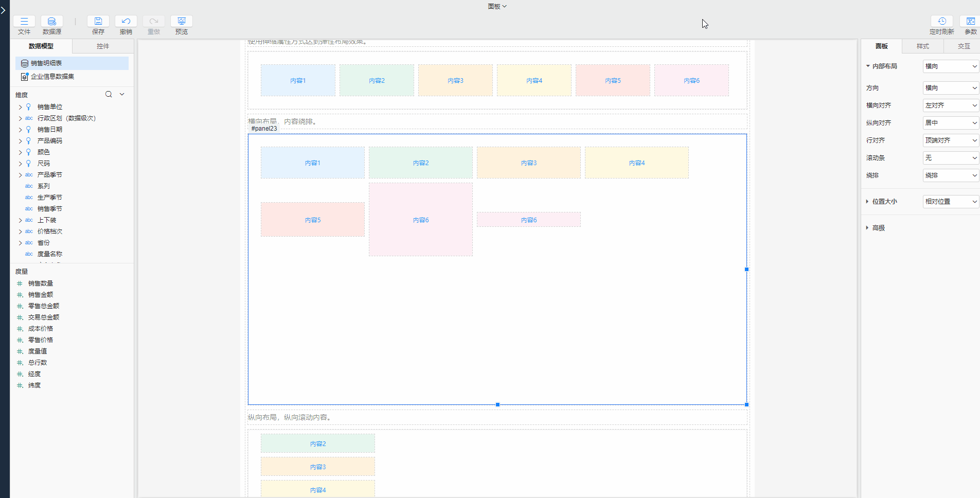
Task: Expand the 位置大小 section
Action: [x=867, y=202]
